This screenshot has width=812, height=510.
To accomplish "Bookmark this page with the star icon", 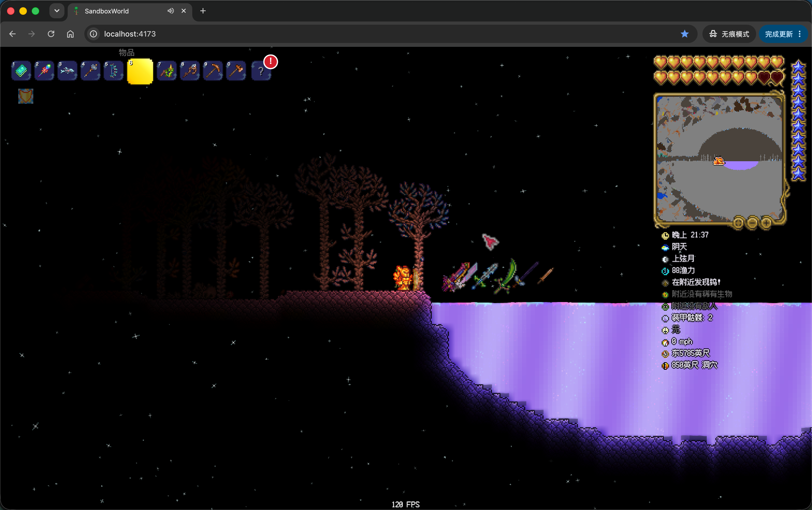I will (684, 34).
